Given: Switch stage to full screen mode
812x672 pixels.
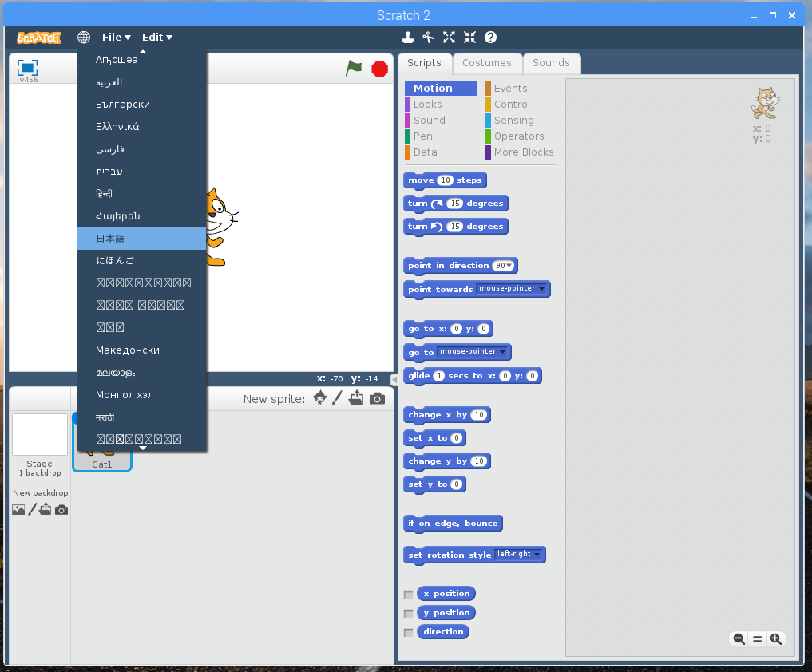Looking at the screenshot, I should click(x=27, y=68).
